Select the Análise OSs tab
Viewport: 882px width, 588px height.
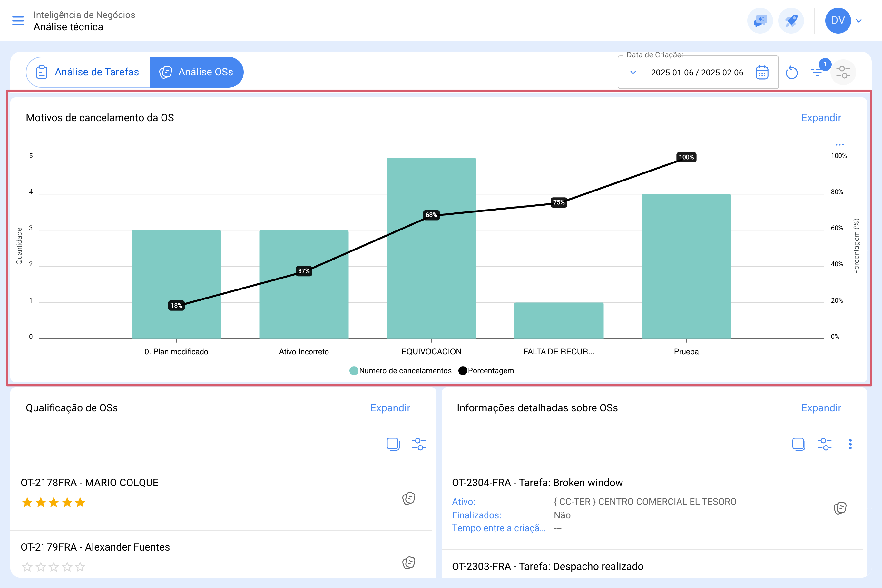click(x=197, y=72)
